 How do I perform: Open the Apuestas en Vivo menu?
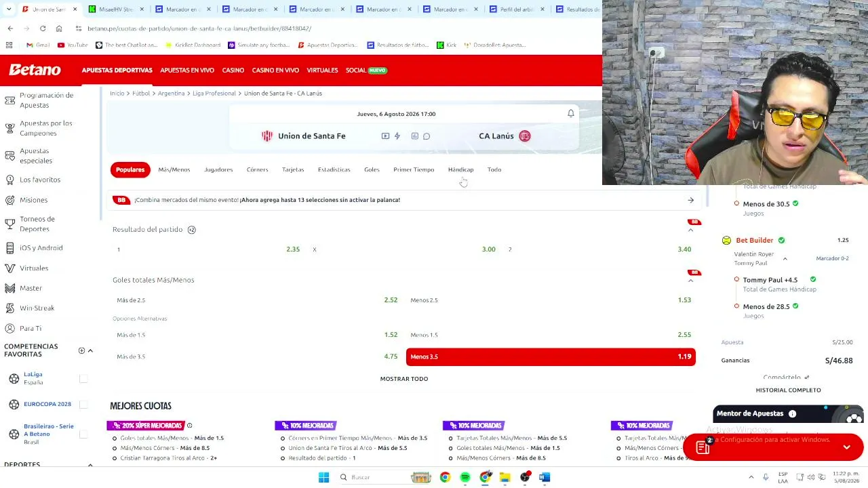tap(187, 70)
